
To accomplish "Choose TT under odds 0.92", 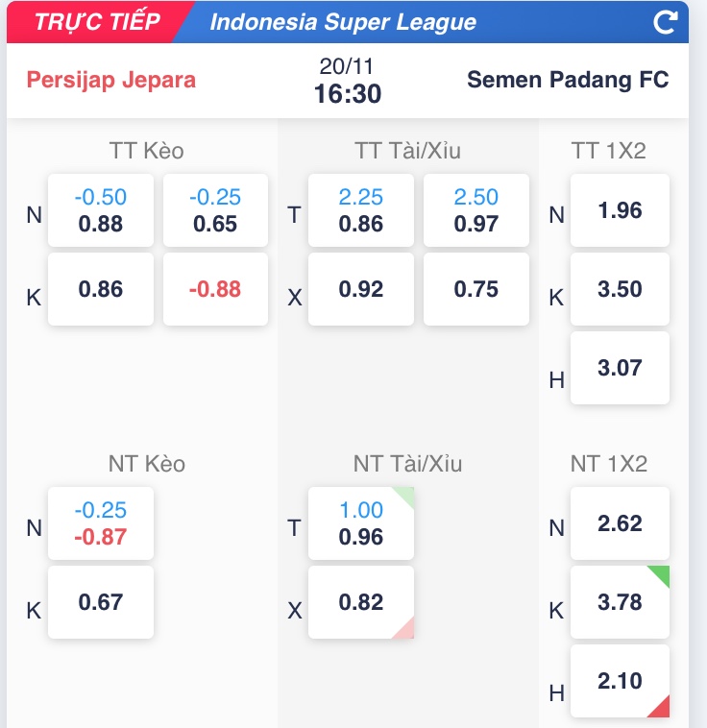I will click(x=360, y=289).
